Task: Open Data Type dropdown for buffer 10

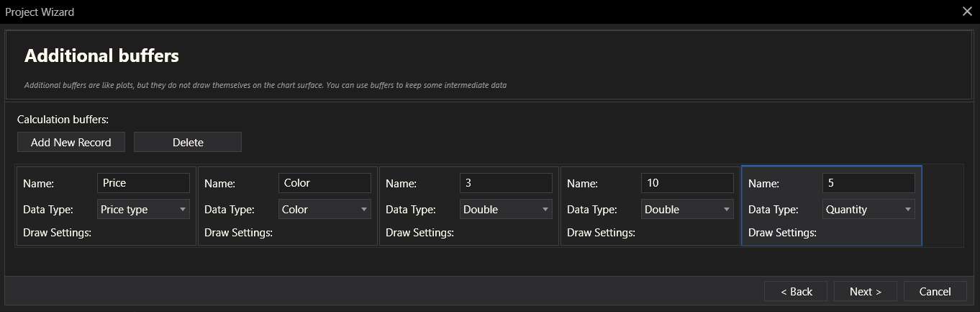Action: [x=687, y=210]
